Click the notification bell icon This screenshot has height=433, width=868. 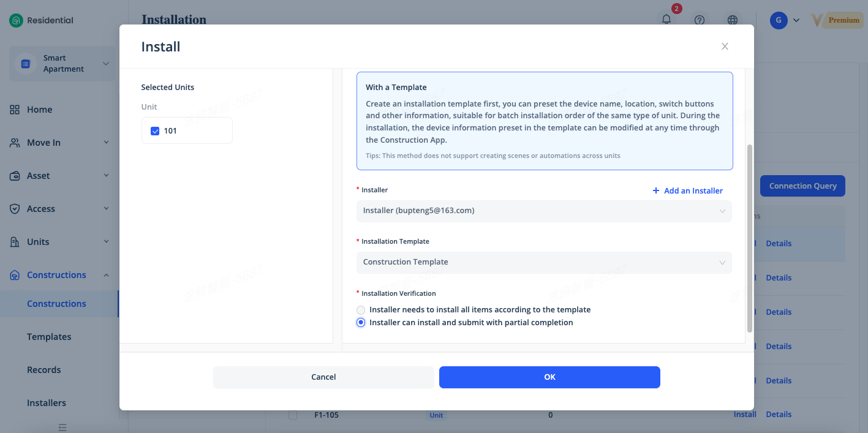666,20
